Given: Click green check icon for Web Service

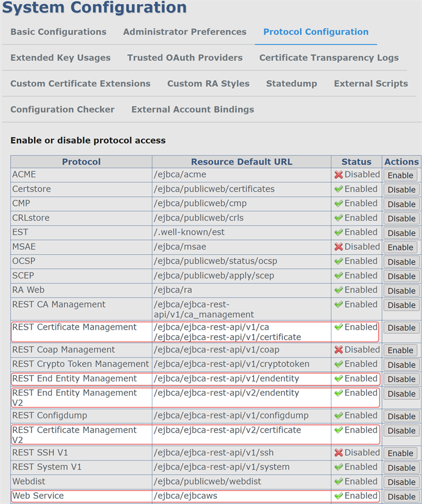Looking at the screenshot, I should (339, 496).
